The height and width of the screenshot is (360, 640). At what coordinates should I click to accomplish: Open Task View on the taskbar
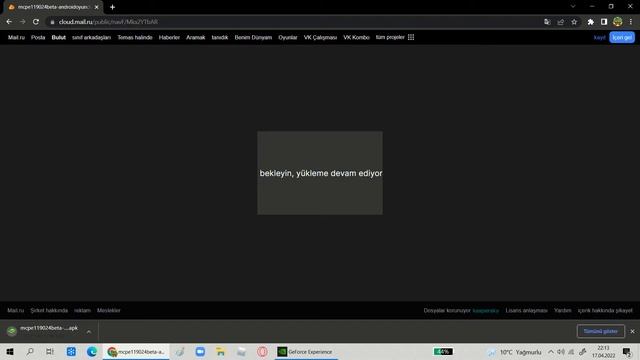[50, 351]
